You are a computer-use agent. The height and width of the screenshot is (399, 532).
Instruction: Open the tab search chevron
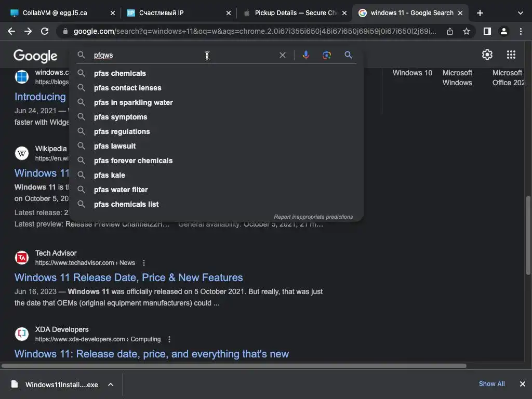pos(521,13)
